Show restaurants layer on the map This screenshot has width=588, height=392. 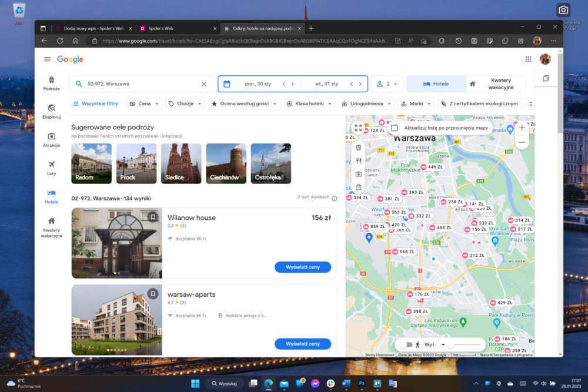click(x=359, y=161)
